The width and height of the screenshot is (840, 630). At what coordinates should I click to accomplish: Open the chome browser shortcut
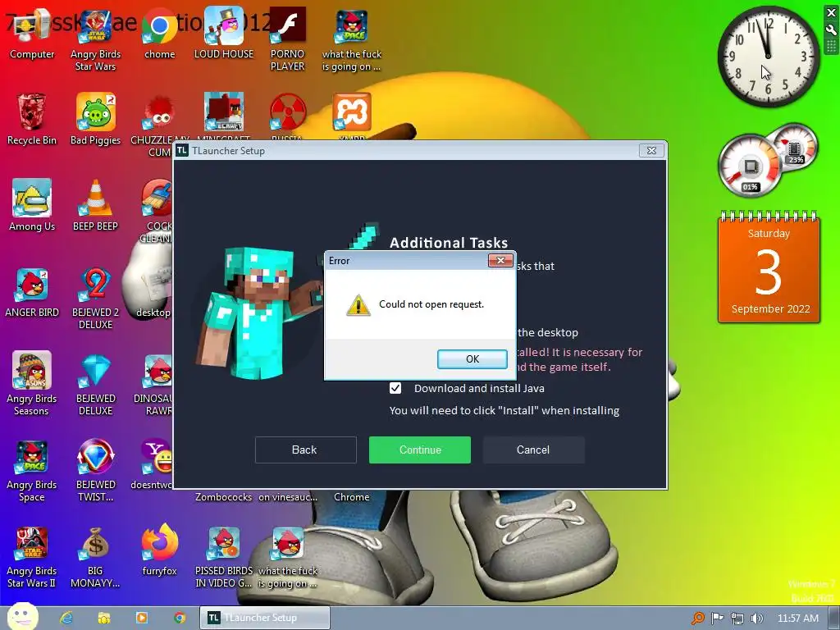pyautogui.click(x=160, y=33)
